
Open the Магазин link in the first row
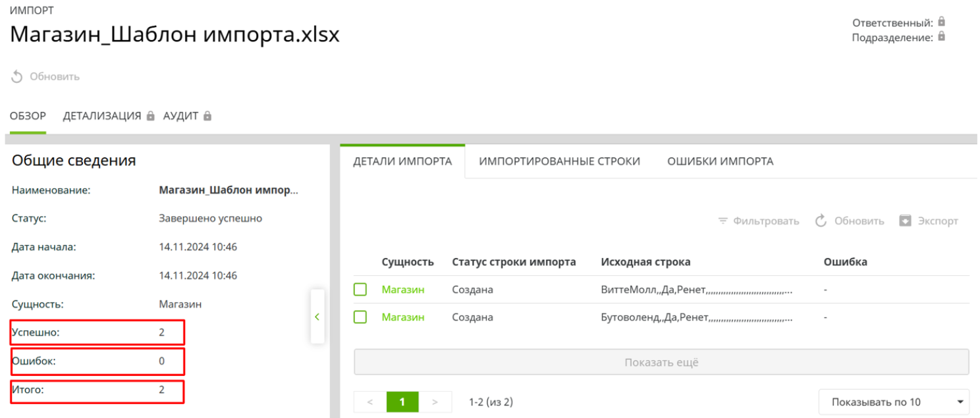click(403, 290)
